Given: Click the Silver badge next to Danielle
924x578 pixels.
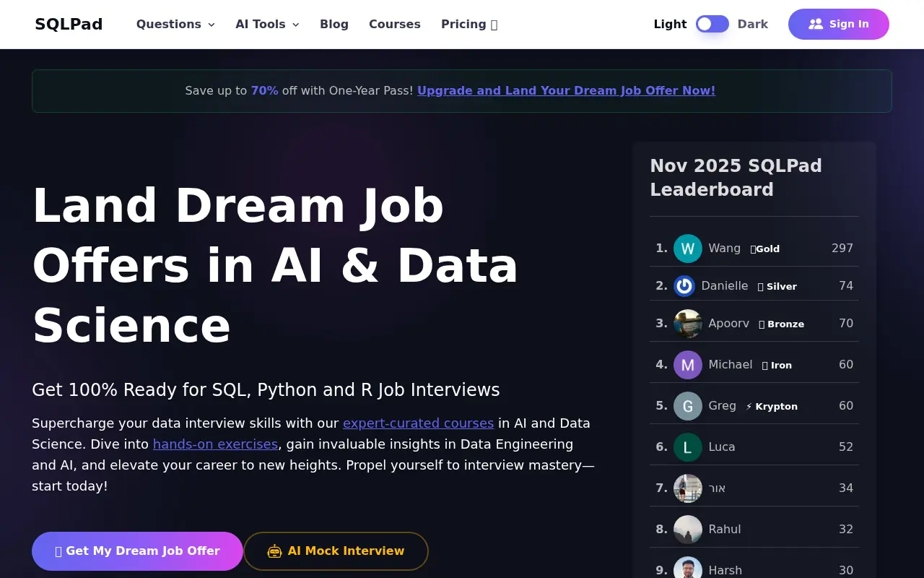Looking at the screenshot, I should (x=777, y=286).
